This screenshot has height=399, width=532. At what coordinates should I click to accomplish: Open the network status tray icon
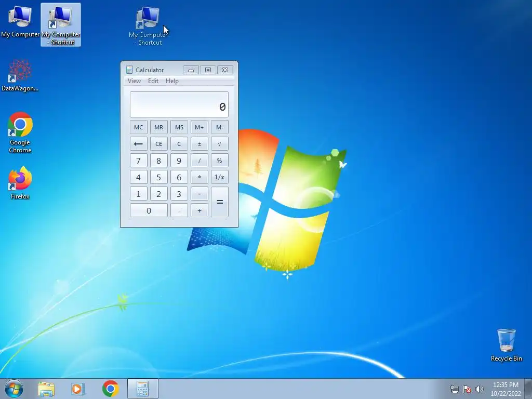point(454,389)
